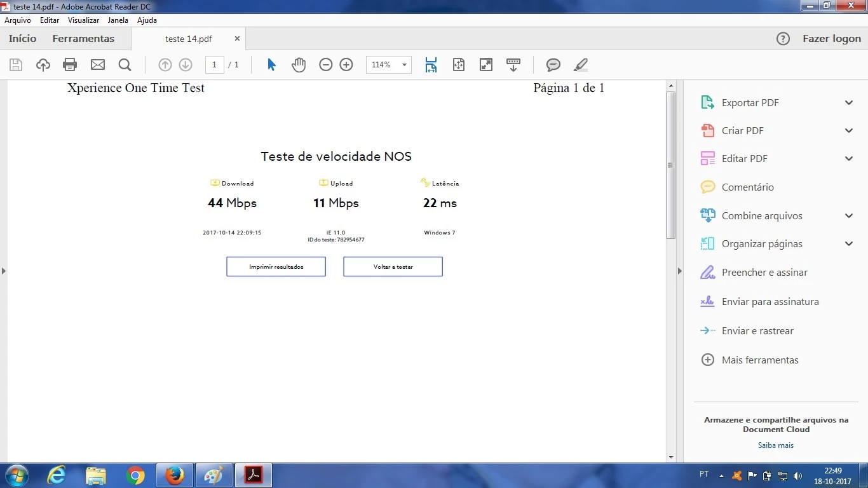Switch to the Ferramentas tab
This screenshot has height=488, width=868.
(x=83, y=39)
